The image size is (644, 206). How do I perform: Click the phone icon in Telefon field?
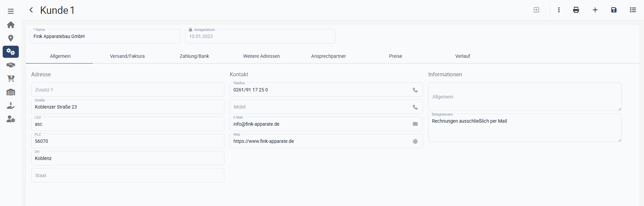click(415, 90)
